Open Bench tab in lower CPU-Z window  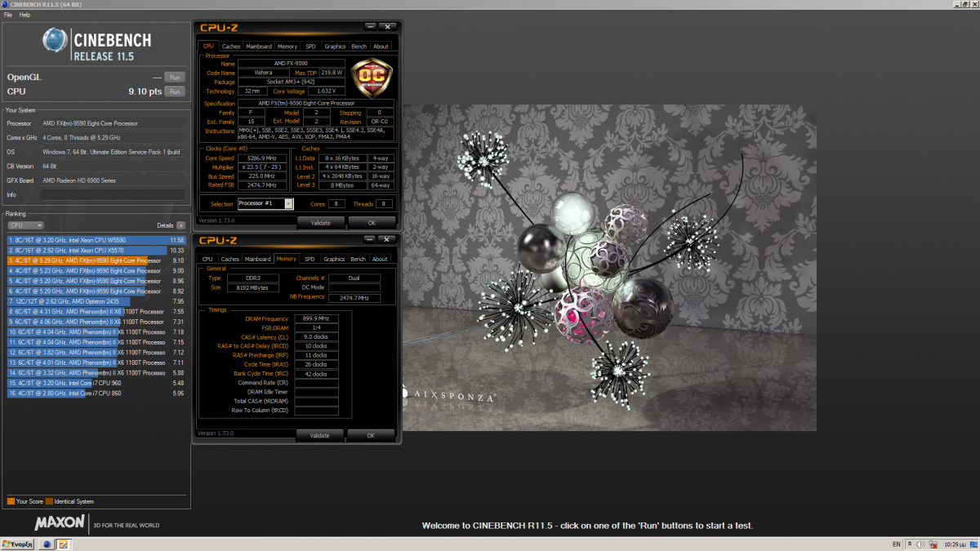point(359,259)
